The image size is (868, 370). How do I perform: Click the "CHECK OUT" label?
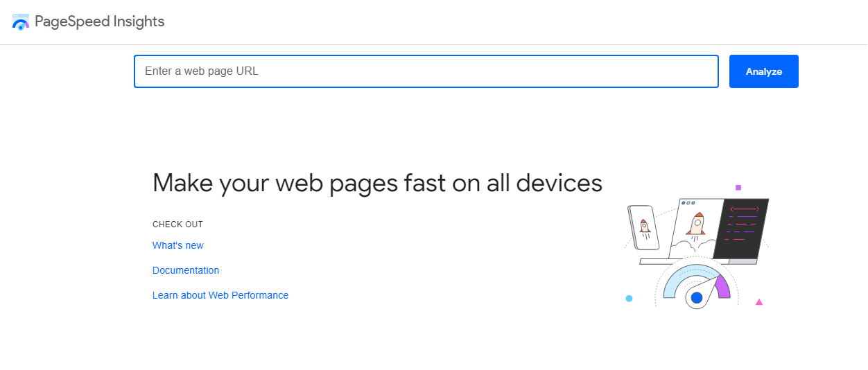coord(177,224)
